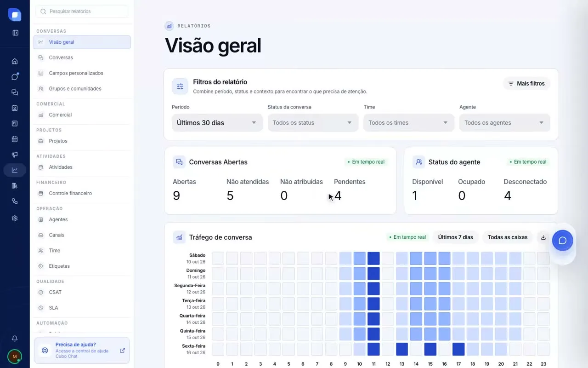Go to the Comercial report
This screenshot has height=368, width=588.
82,115
